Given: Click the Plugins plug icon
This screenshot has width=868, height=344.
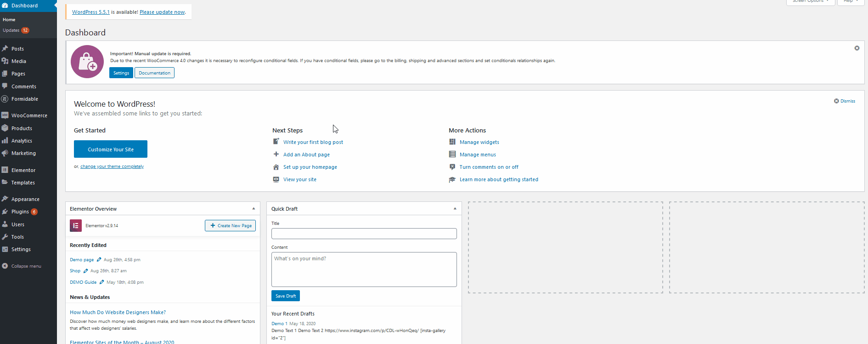Looking at the screenshot, I should point(5,212).
